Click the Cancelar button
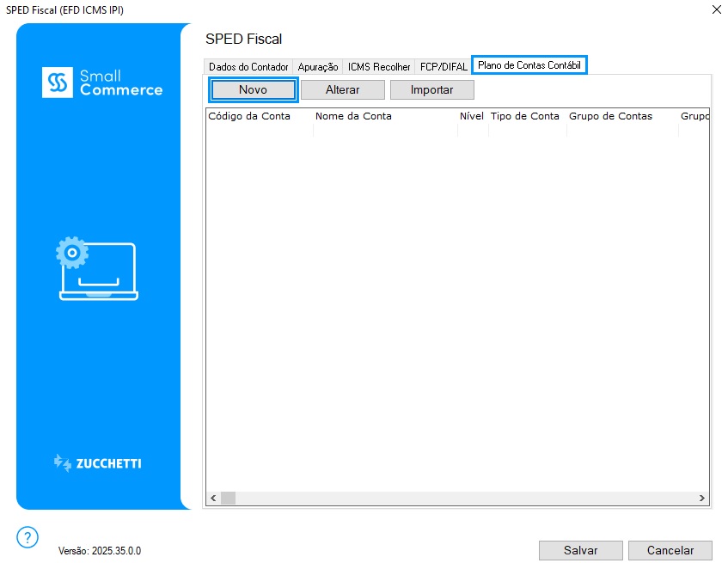The width and height of the screenshot is (728, 563). (x=670, y=550)
